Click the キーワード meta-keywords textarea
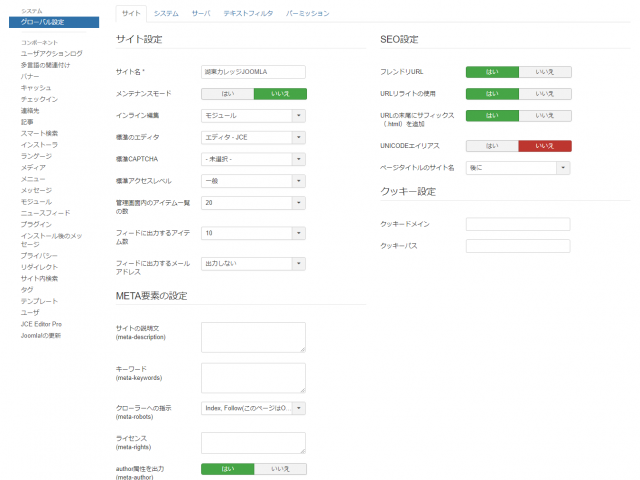The image size is (640, 480). [253, 378]
